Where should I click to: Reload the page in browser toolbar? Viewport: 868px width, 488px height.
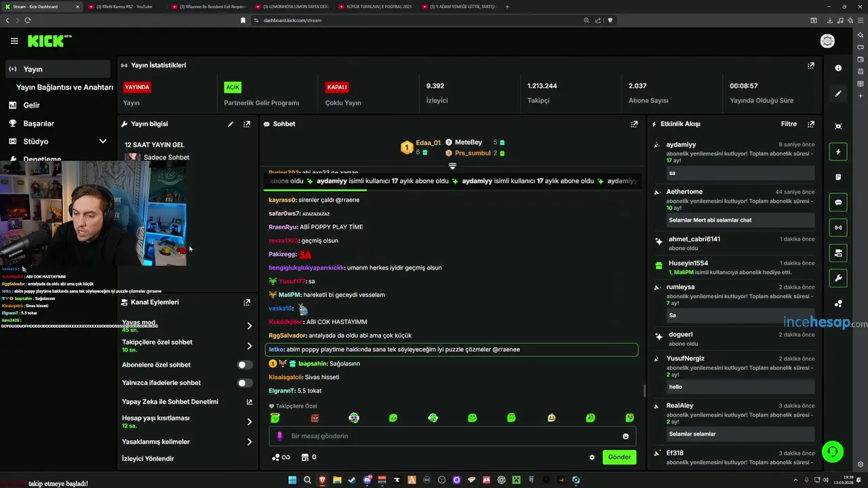coord(28,20)
